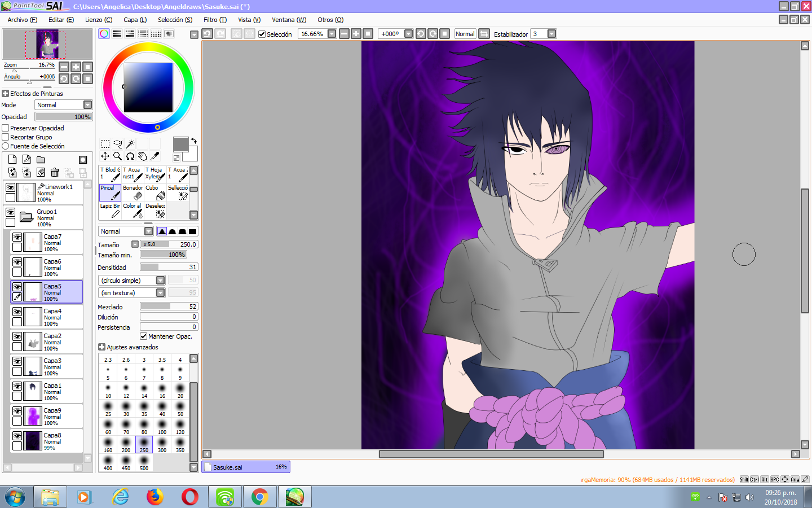Screen dimensions: 812x508
Task: Zoom out using the navigator minus button
Action: coord(64,67)
